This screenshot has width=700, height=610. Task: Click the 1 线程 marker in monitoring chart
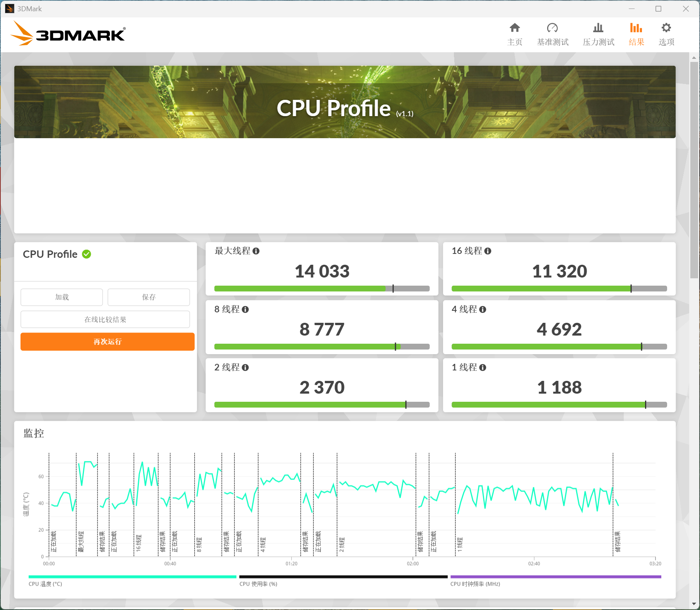(x=460, y=544)
